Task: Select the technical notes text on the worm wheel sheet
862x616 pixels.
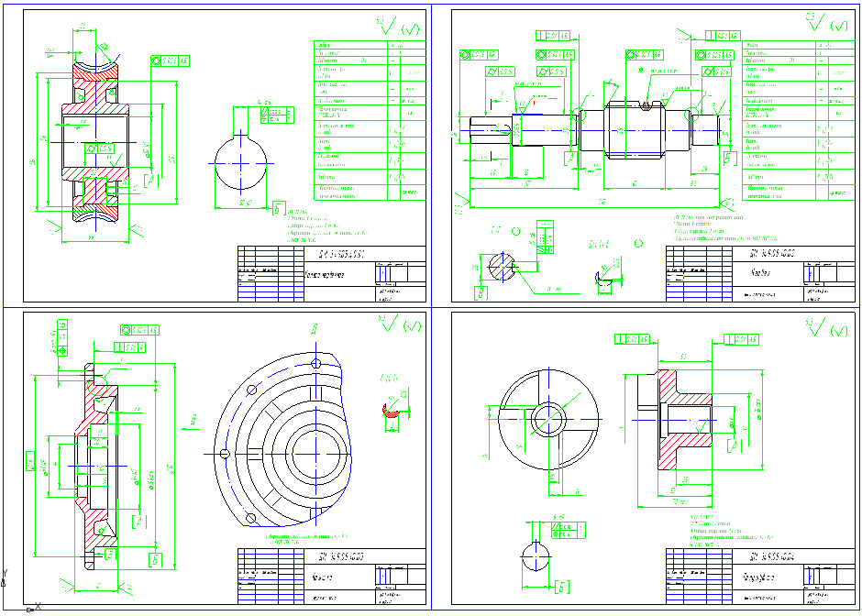Action: [326, 225]
